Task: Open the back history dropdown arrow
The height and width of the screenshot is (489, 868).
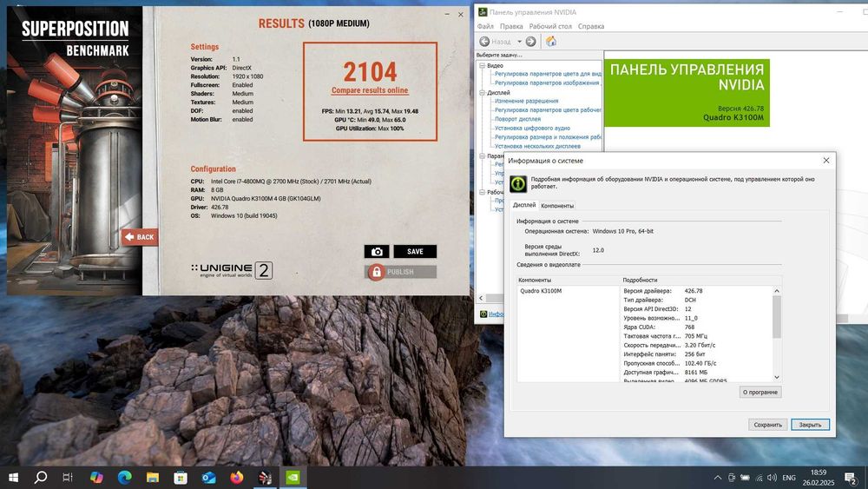Action: pyautogui.click(x=519, y=42)
